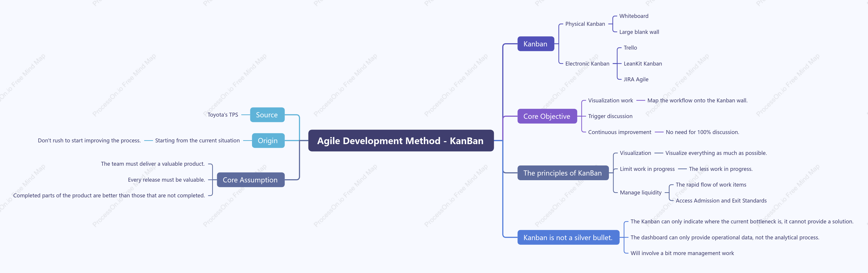The height and width of the screenshot is (273, 868).
Task: Select the Source node
Action: (267, 115)
